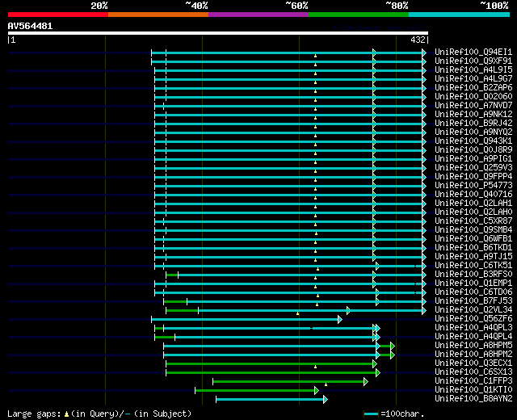Open the UniRef100_Q9XF91 hit label
The width and height of the screenshot is (517, 420).
[473, 61]
